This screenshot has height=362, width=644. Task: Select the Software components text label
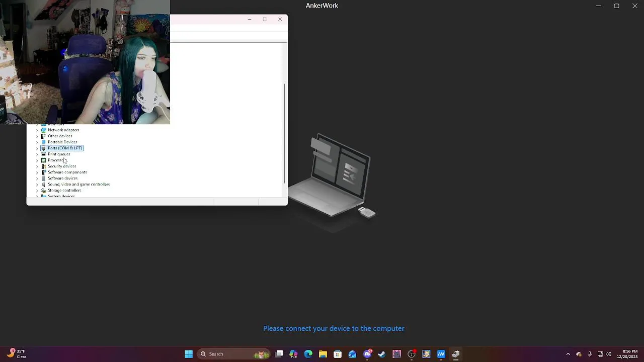tap(67, 172)
